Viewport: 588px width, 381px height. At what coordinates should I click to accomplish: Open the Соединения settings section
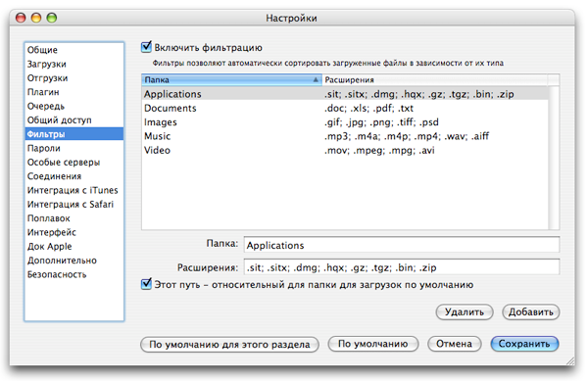pos(73,176)
